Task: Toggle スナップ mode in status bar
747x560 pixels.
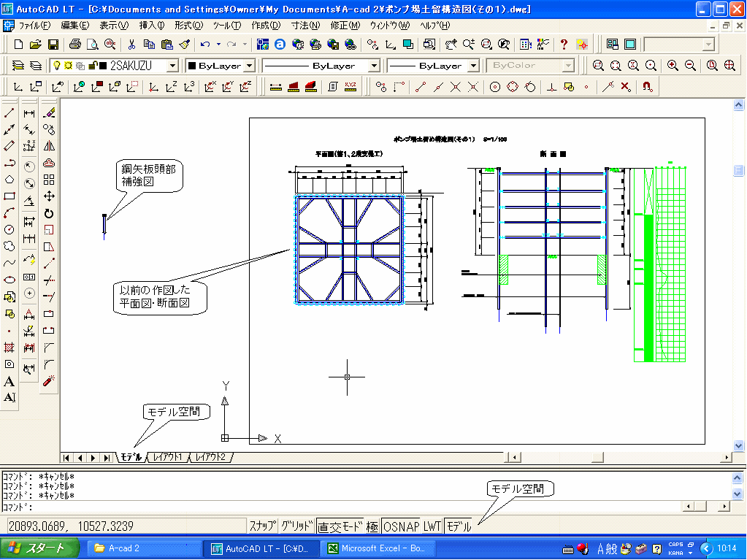Action: point(262,526)
